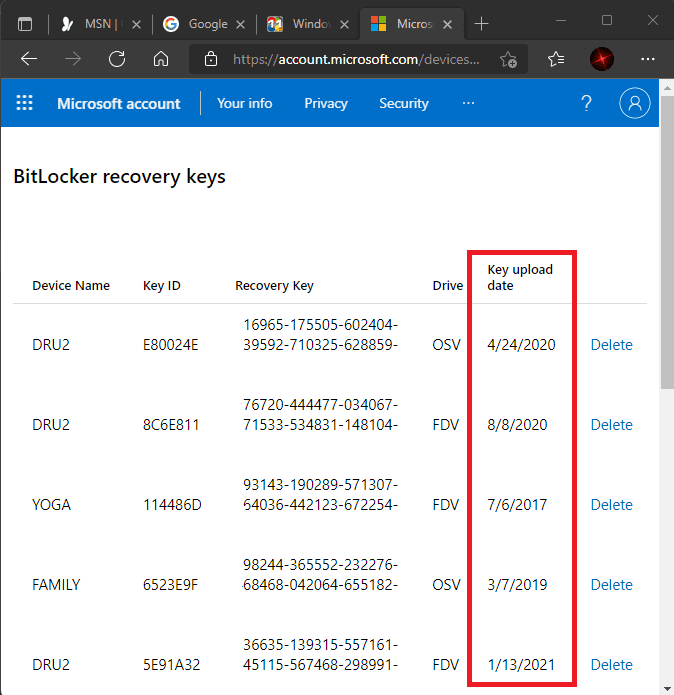This screenshot has height=695, width=674.
Task: Open the browser home page
Action: [x=161, y=59]
